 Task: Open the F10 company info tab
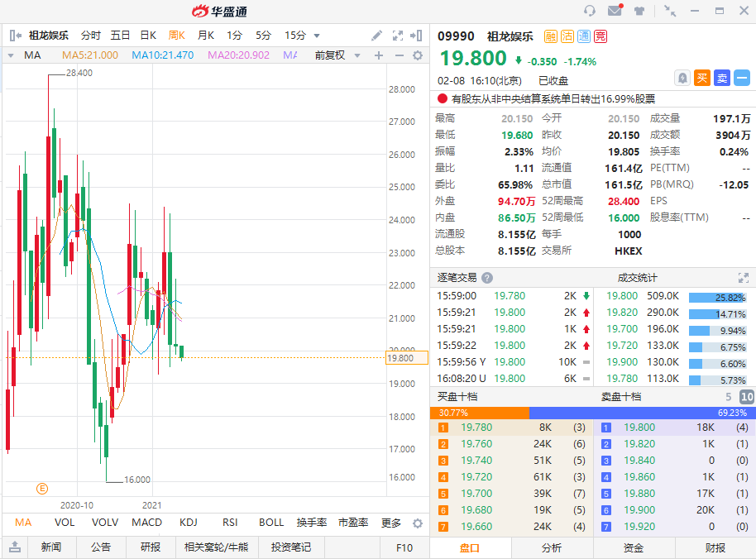pyautogui.click(x=404, y=547)
